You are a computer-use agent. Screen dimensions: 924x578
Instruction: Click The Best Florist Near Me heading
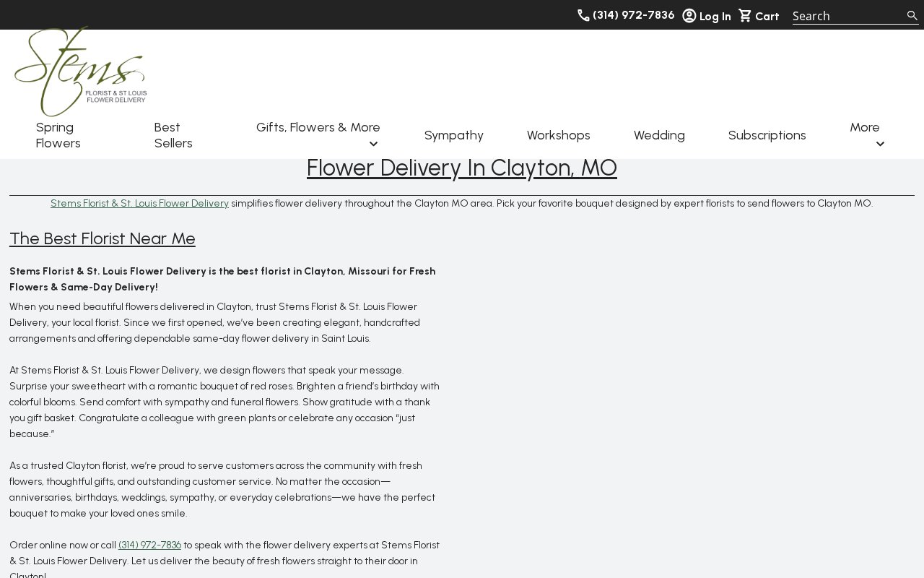point(103,238)
